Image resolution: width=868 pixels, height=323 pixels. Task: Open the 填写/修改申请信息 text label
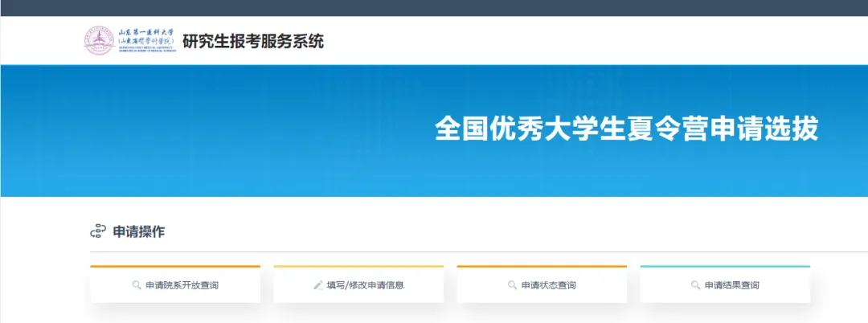click(x=365, y=285)
